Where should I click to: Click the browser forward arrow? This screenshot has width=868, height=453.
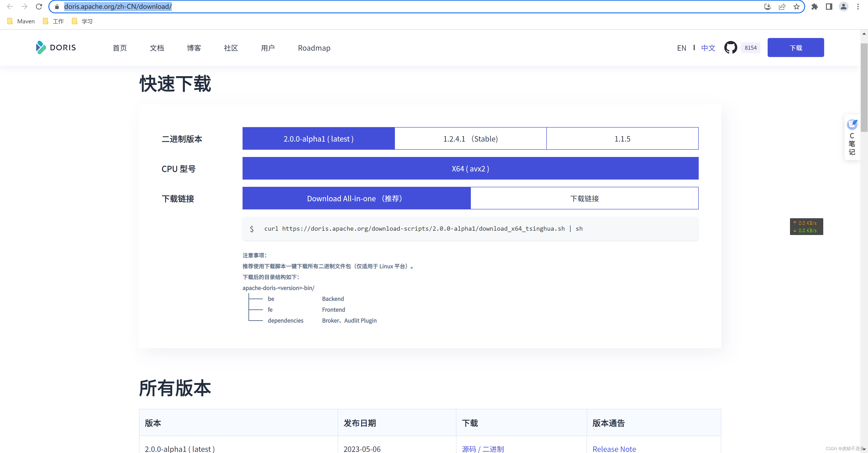click(x=24, y=6)
